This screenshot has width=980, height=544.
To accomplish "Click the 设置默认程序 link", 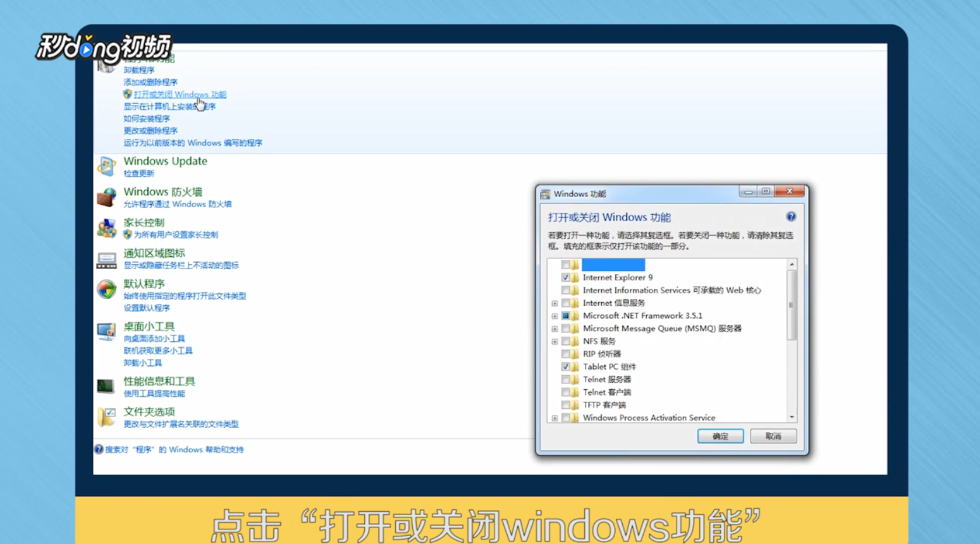I will coord(147,308).
